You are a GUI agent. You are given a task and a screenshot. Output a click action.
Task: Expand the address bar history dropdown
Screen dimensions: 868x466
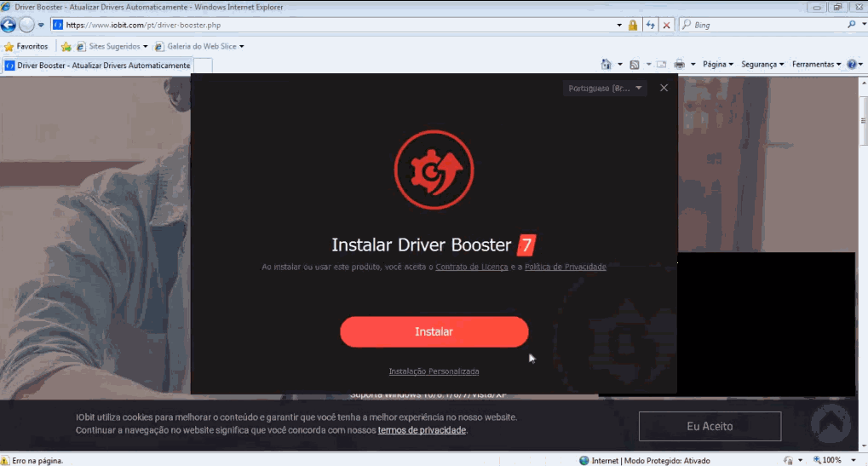619,25
